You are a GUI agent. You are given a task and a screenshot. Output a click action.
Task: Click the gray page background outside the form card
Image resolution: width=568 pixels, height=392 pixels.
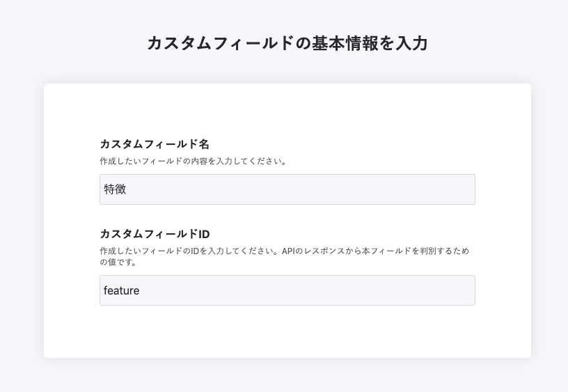[21, 209]
